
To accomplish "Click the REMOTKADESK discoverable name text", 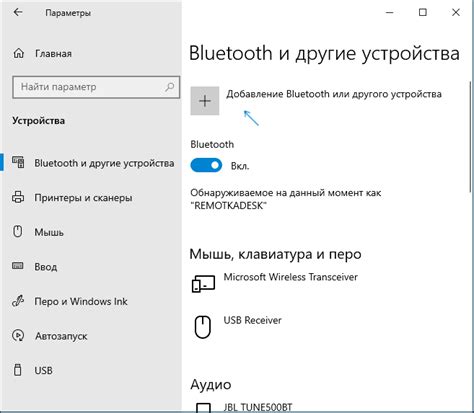I will pos(229,205).
